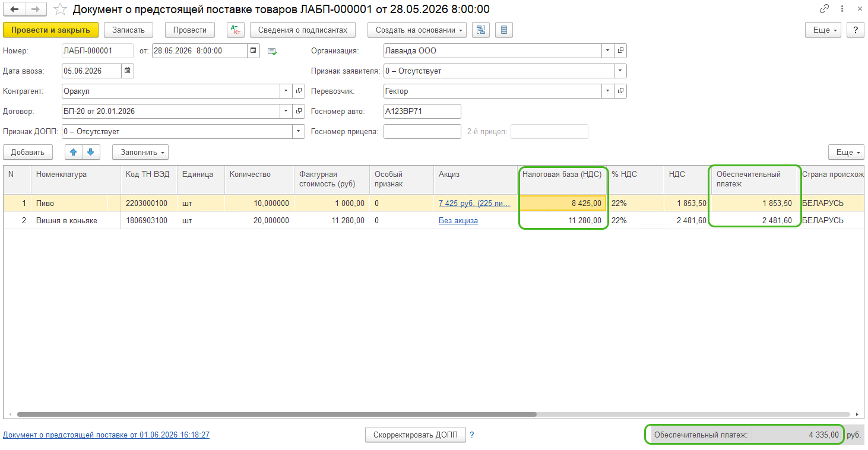The image size is (868, 450).
Task: Open the Заполнить menu above the table
Action: click(140, 153)
